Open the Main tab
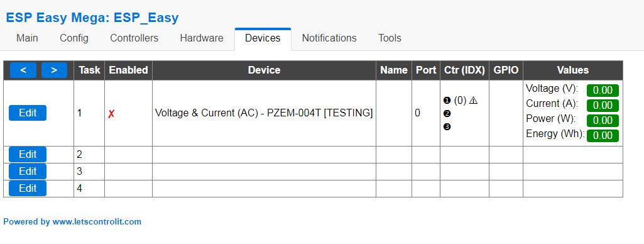The height and width of the screenshot is (244, 644). (27, 38)
